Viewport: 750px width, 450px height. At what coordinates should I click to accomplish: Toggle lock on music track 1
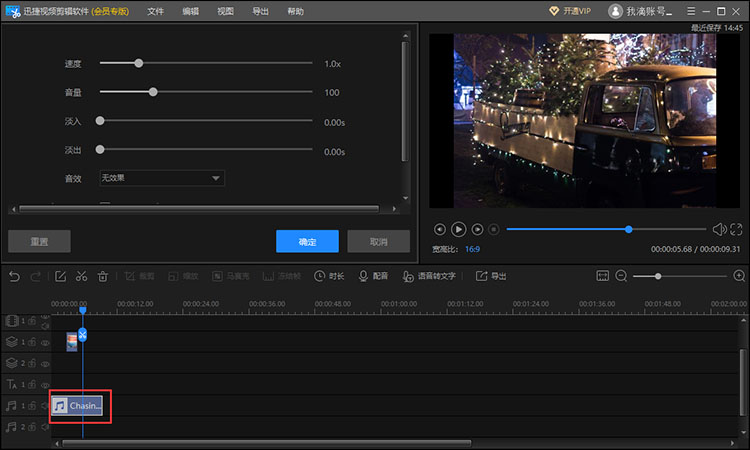pyautogui.click(x=33, y=406)
